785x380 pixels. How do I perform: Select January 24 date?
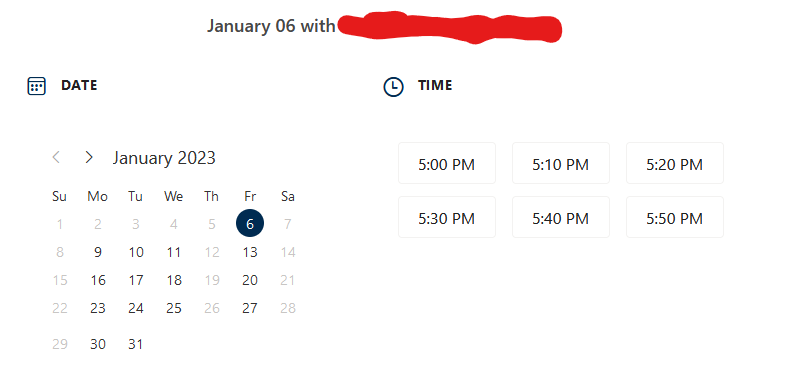coord(136,308)
